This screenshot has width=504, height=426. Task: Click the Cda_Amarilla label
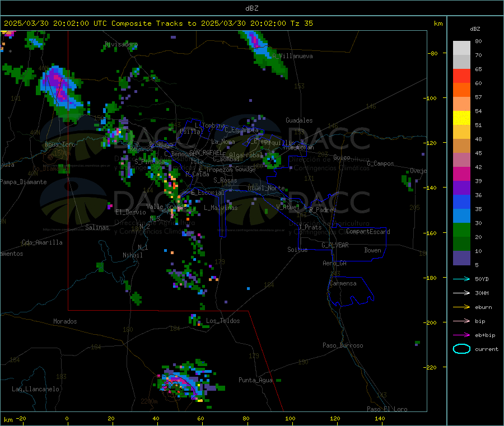(42, 242)
